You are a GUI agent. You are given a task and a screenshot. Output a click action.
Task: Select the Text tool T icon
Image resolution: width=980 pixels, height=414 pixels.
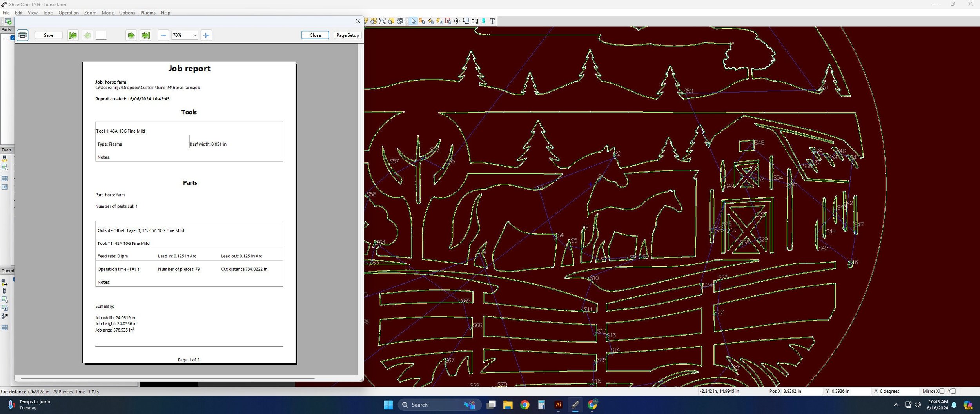point(492,21)
